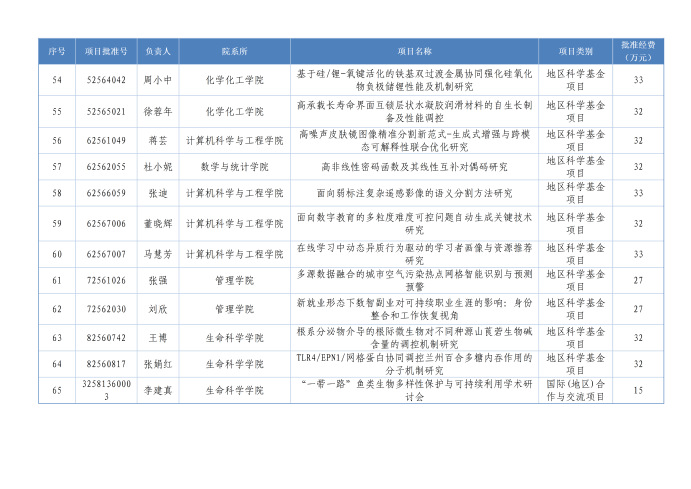Click project title starting with TLR4/EPN1

pos(414,363)
